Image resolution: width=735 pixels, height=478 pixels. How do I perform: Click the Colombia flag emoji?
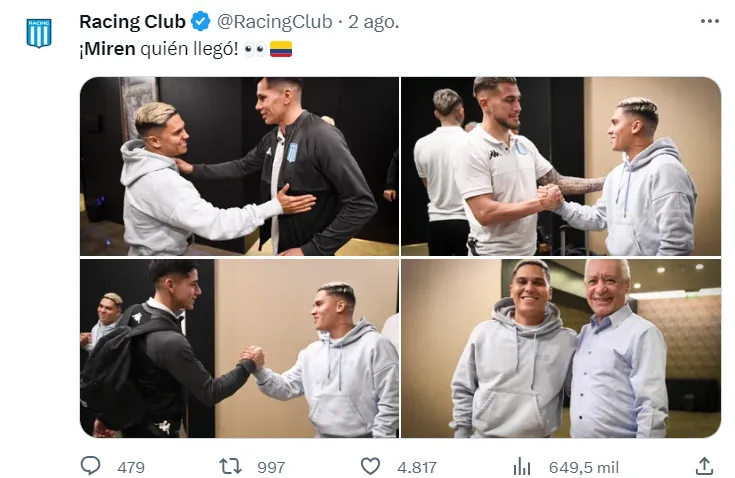click(x=281, y=48)
